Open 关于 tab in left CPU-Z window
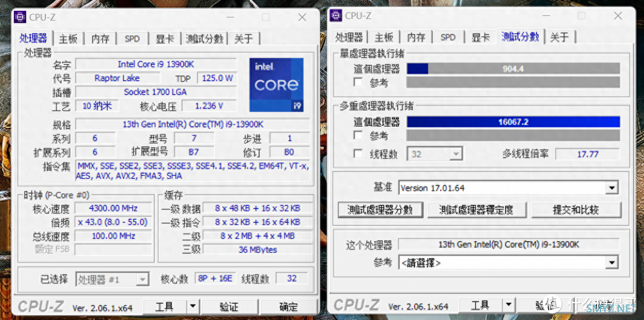 coord(243,39)
